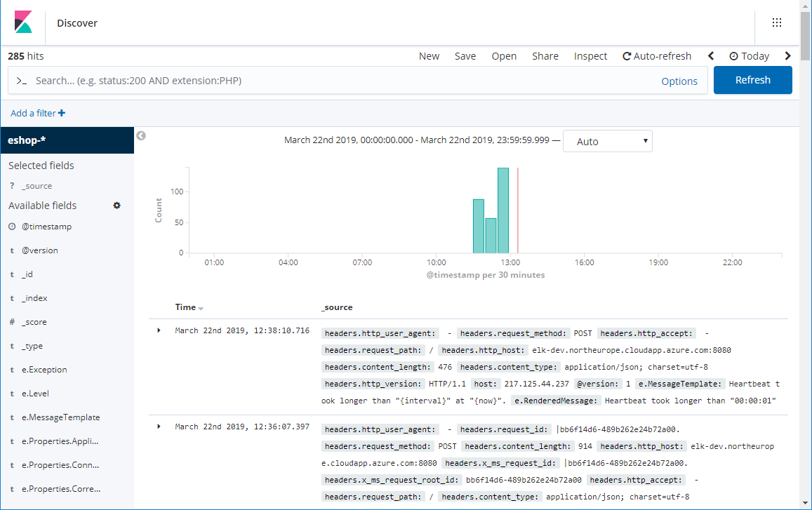Click the tallest histogram bar
This screenshot has height=510, width=812.
(502, 210)
